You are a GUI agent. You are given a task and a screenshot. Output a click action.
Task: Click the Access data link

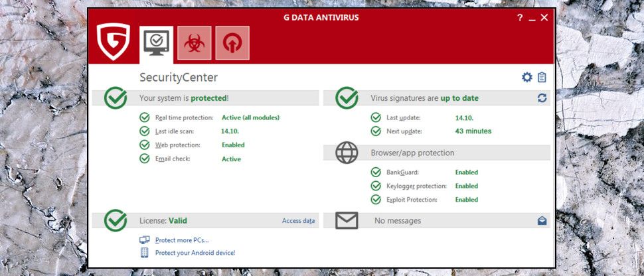(298, 221)
